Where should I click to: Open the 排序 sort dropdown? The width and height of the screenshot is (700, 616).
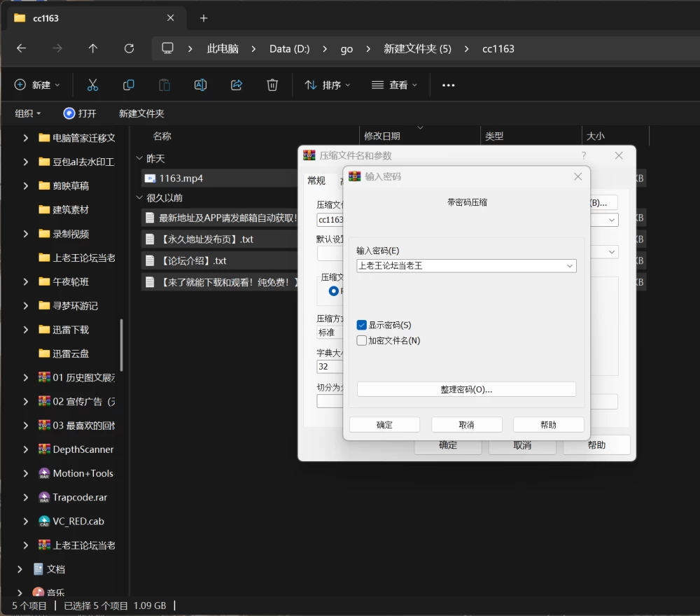tap(327, 85)
